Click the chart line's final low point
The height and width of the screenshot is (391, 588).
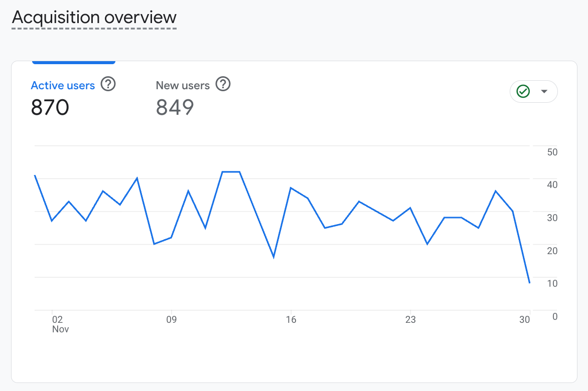tap(529, 283)
